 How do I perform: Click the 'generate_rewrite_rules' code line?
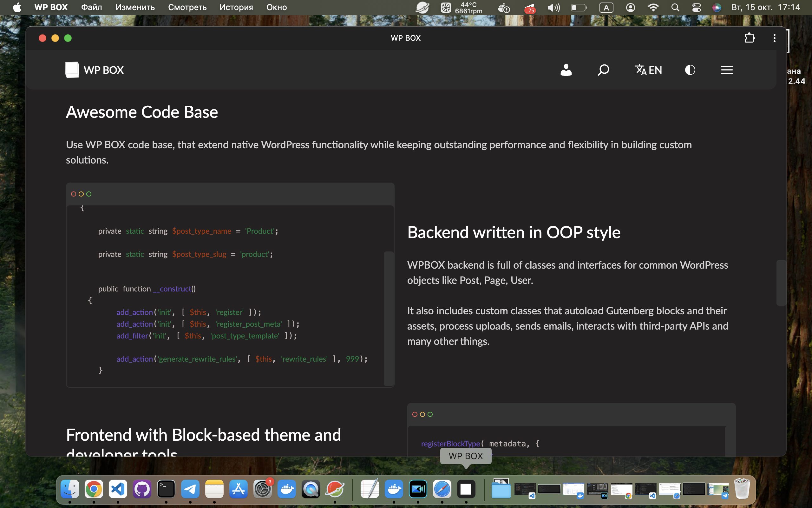click(x=242, y=359)
